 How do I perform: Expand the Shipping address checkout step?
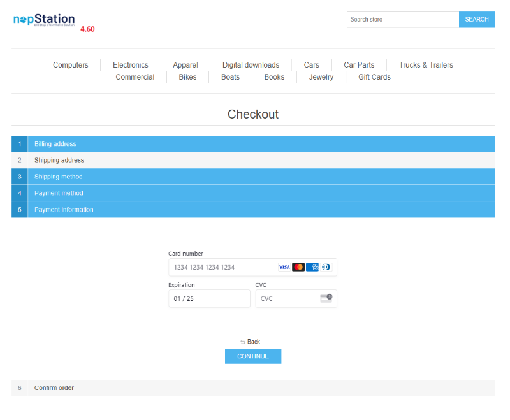point(253,160)
